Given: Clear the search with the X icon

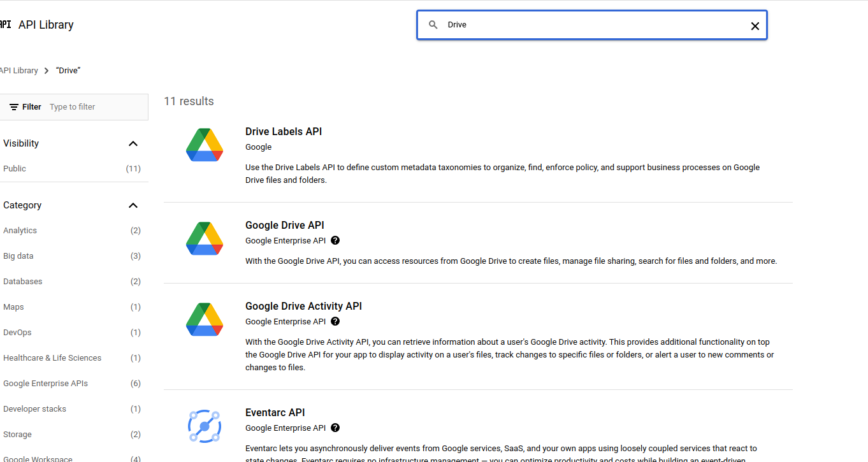Looking at the screenshot, I should pos(755,26).
